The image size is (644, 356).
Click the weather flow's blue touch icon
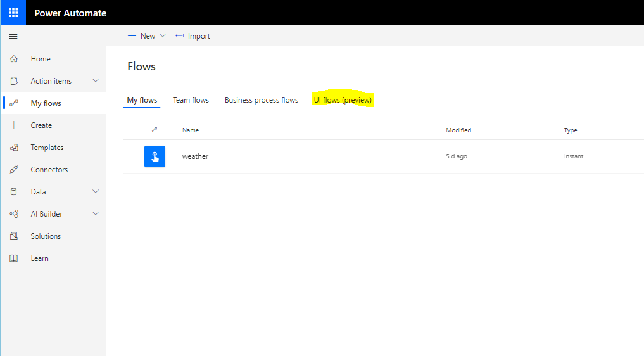tap(155, 156)
